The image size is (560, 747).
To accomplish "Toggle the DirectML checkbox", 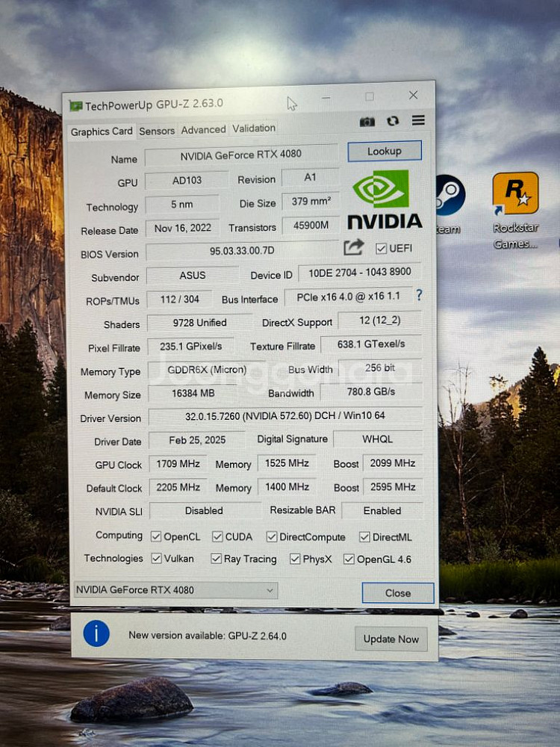I will [x=365, y=537].
